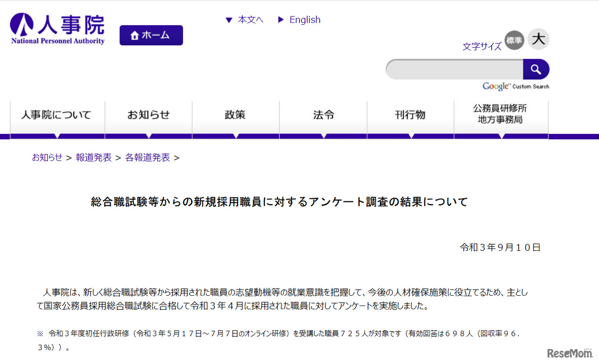Click inside the search input field

(x=454, y=69)
